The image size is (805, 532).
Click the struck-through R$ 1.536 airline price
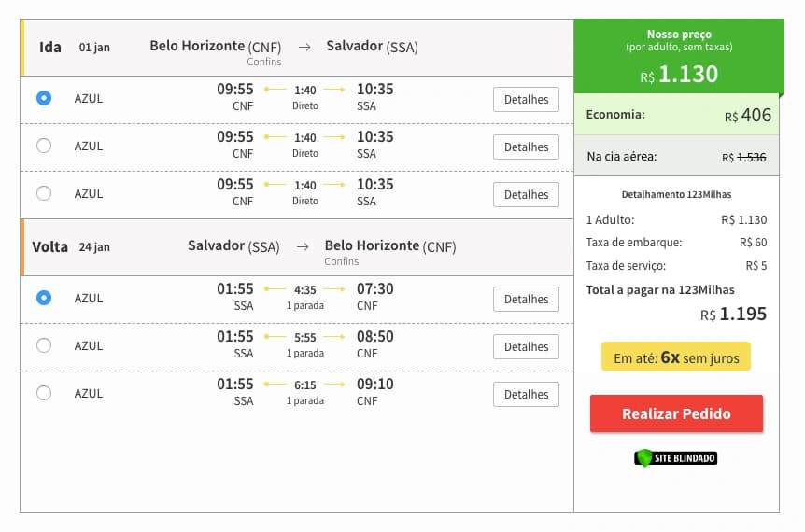coord(744,158)
